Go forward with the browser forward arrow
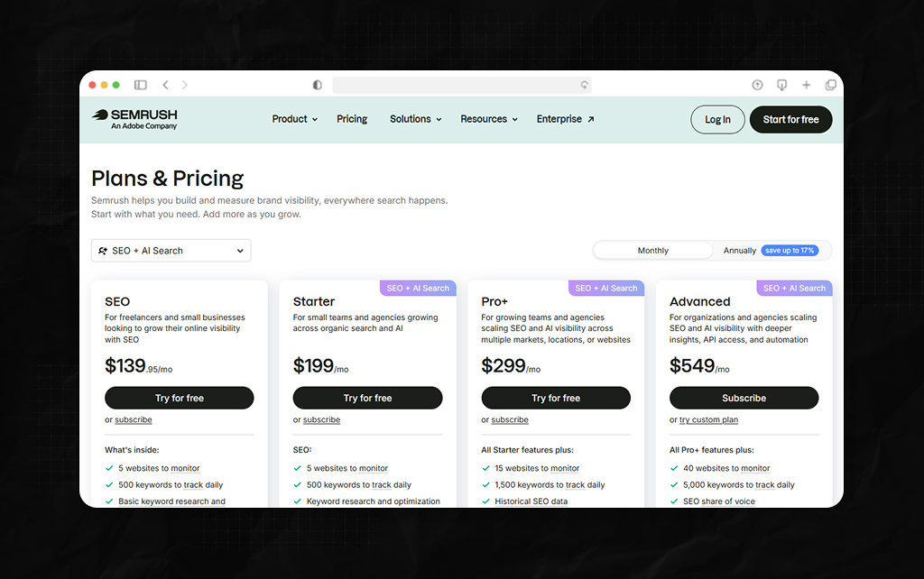Viewport: 924px width, 579px height. [184, 85]
